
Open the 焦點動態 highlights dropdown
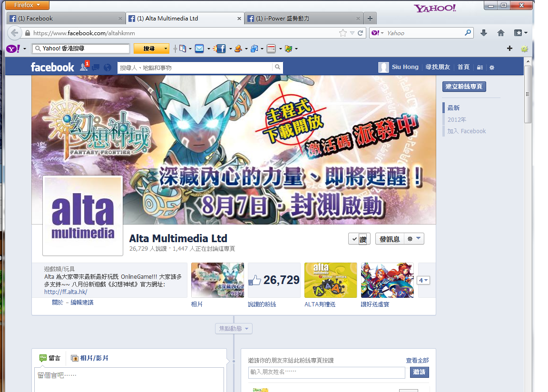(x=234, y=328)
